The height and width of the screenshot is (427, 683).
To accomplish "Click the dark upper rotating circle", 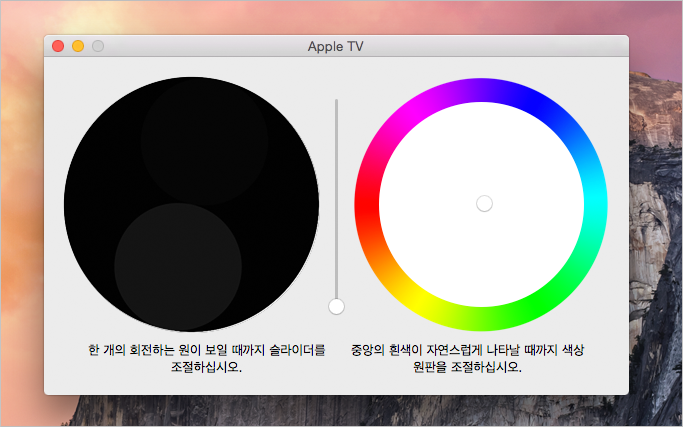I will tap(204, 142).
